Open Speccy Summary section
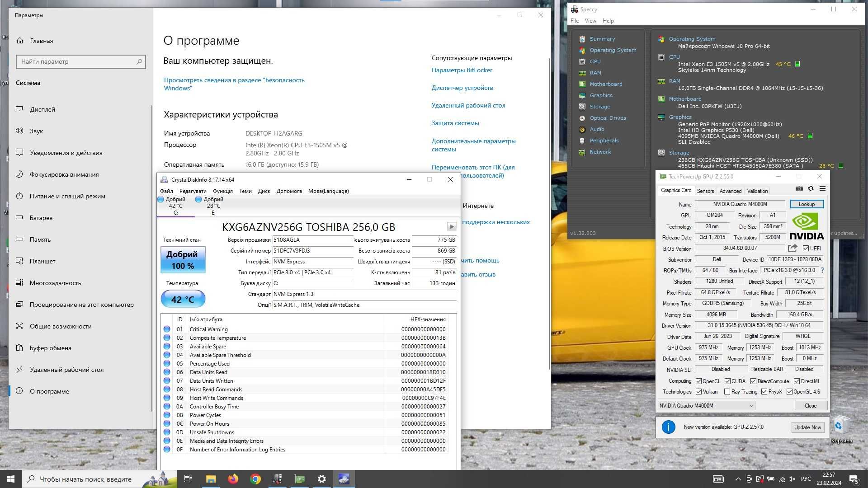This screenshot has width=868, height=488. [x=602, y=39]
